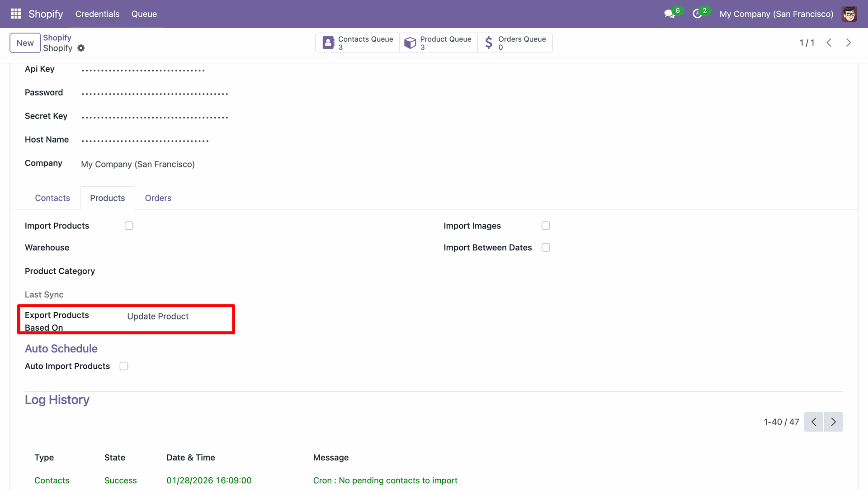The image size is (868, 490).
Task: Check Import Between Dates option
Action: pos(546,247)
